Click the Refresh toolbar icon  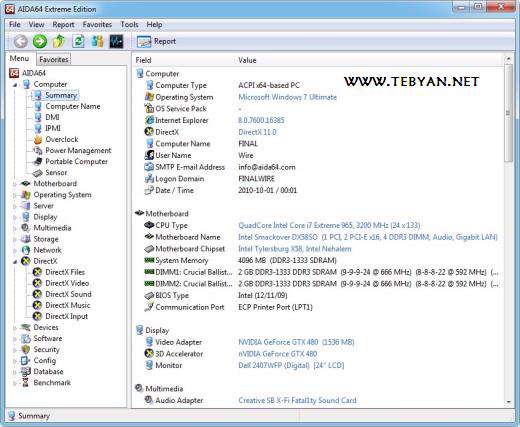pos(78,41)
